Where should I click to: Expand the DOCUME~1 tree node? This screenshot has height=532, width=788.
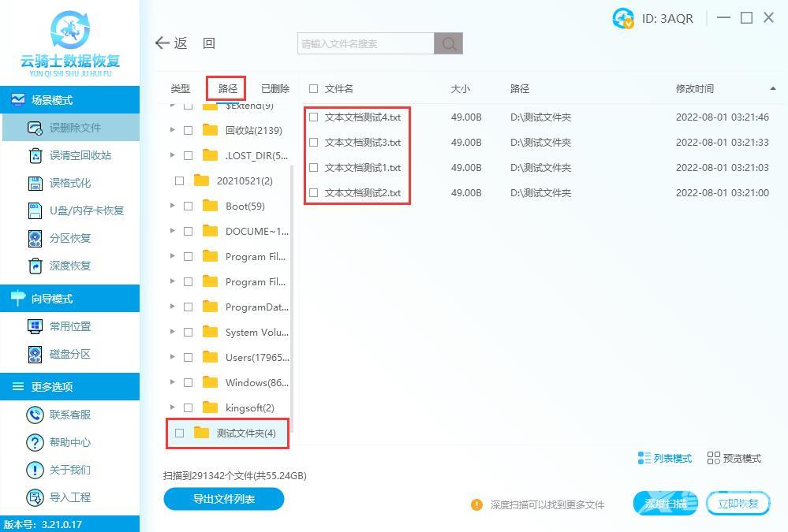(x=173, y=231)
